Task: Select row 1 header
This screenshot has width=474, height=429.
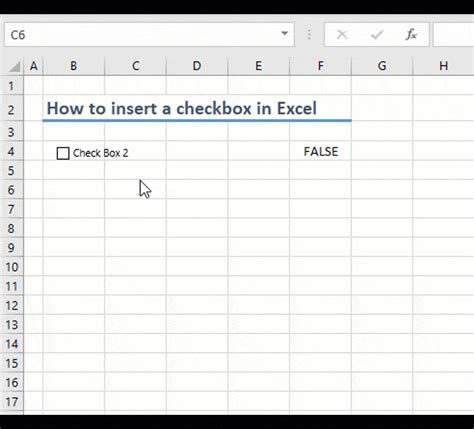Action: (x=12, y=86)
